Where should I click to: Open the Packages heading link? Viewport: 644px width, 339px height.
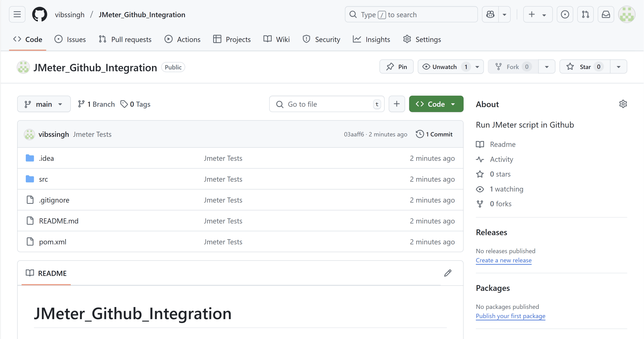(493, 288)
